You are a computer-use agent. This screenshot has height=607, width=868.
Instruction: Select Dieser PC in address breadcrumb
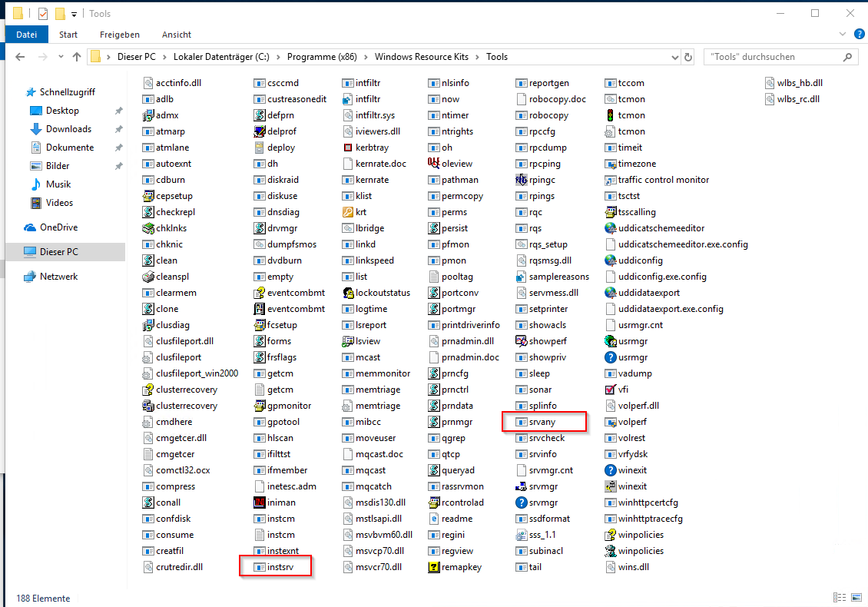point(137,57)
